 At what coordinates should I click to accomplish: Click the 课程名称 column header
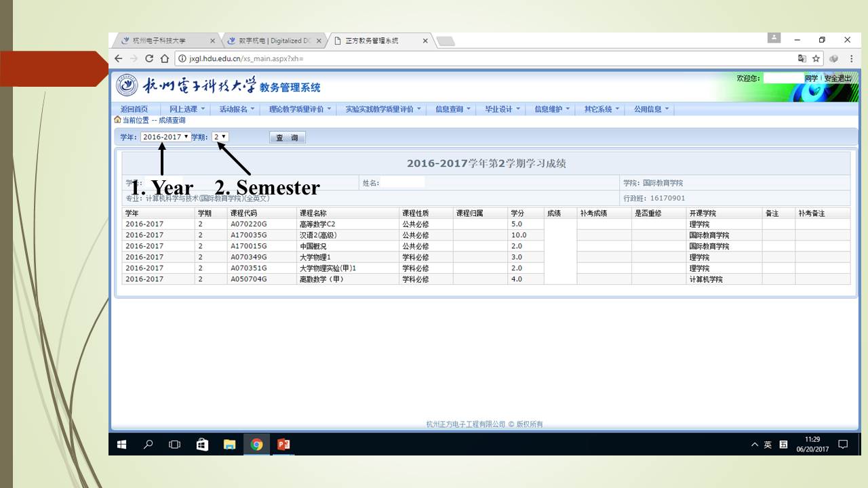tap(348, 213)
